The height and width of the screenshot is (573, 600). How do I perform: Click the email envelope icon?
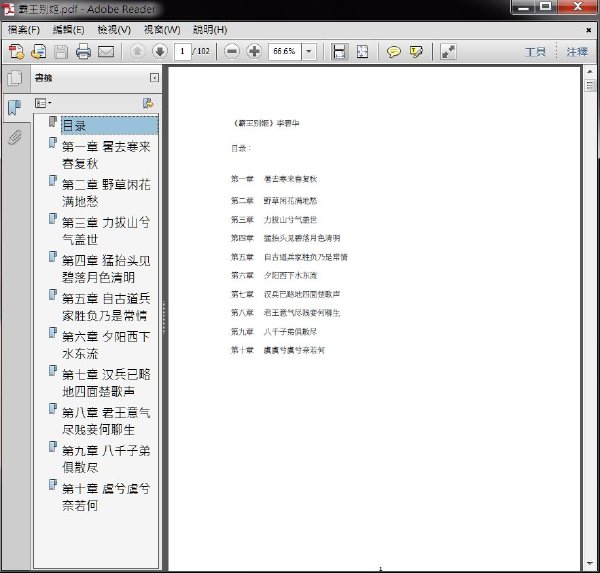(x=106, y=52)
